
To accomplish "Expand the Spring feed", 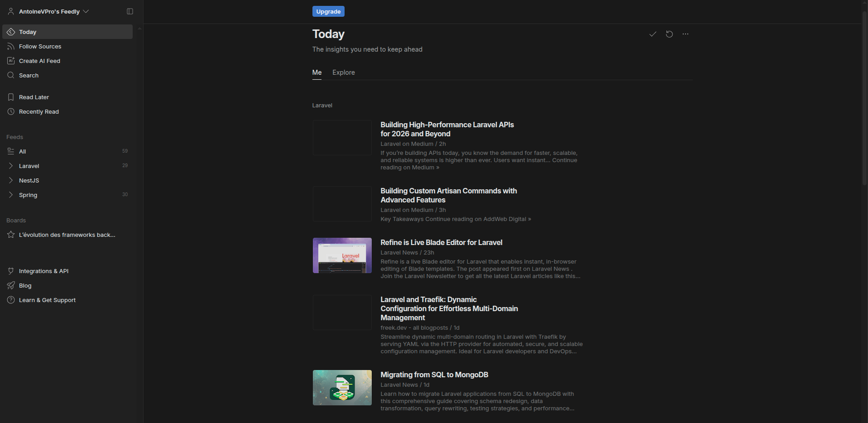I will click(10, 195).
